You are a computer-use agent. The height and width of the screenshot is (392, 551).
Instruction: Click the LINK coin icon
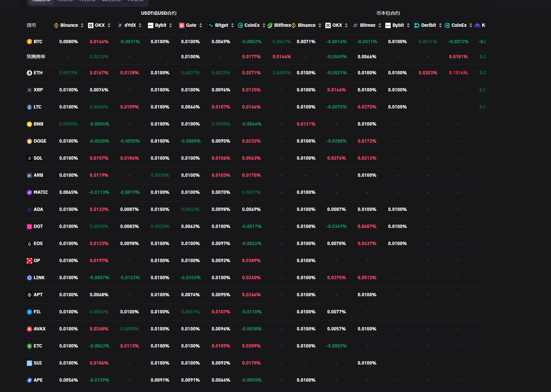[29, 278]
